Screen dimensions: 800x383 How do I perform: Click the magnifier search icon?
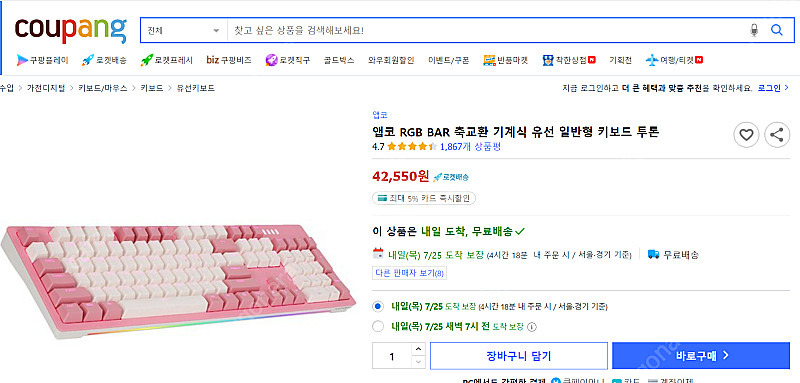point(777,30)
